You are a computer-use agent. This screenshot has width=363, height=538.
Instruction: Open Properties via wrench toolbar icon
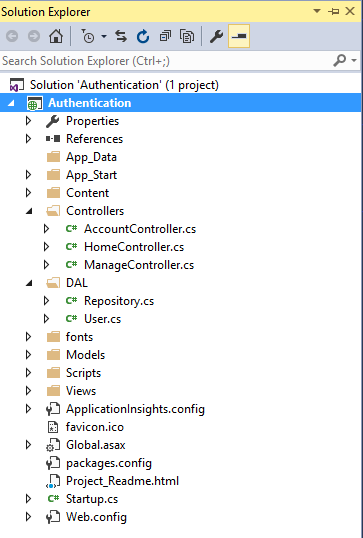pos(216,36)
